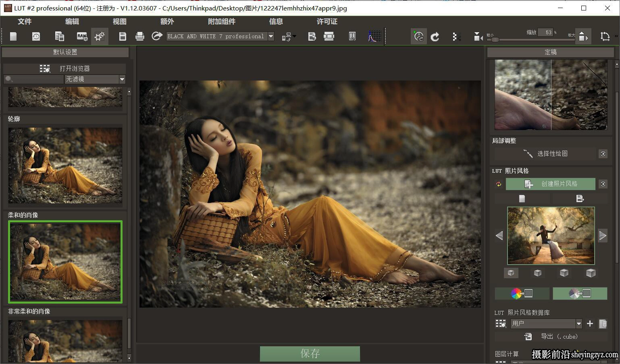620x364 pixels.
Task: Expand the toolbar overflow double-arrow
Action: (616, 37)
